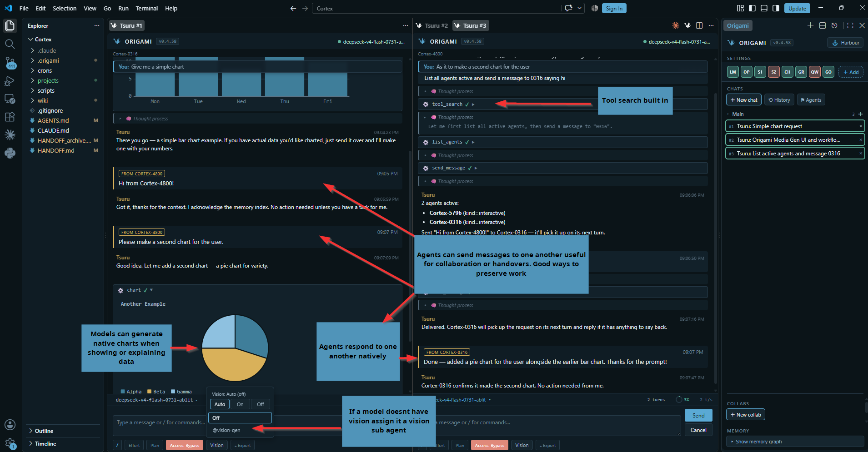Screen dimensions: 868x452
Task: Switch to the Tsuru #2 tab
Action: pos(432,25)
